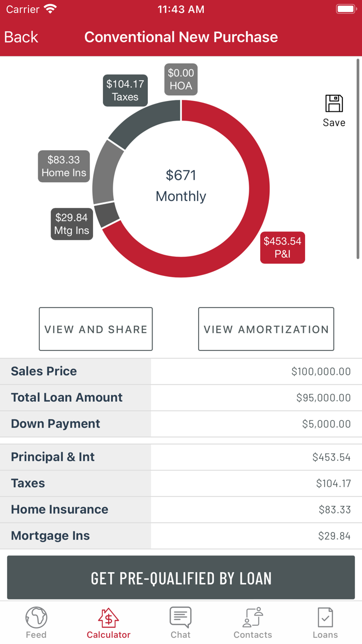Select the Mtg Ins chart segment label
362x644 pixels.
(71, 224)
